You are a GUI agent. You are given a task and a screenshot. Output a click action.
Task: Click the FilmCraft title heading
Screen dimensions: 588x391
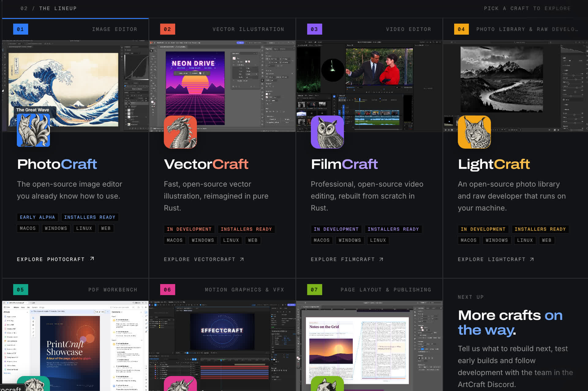[x=345, y=164]
